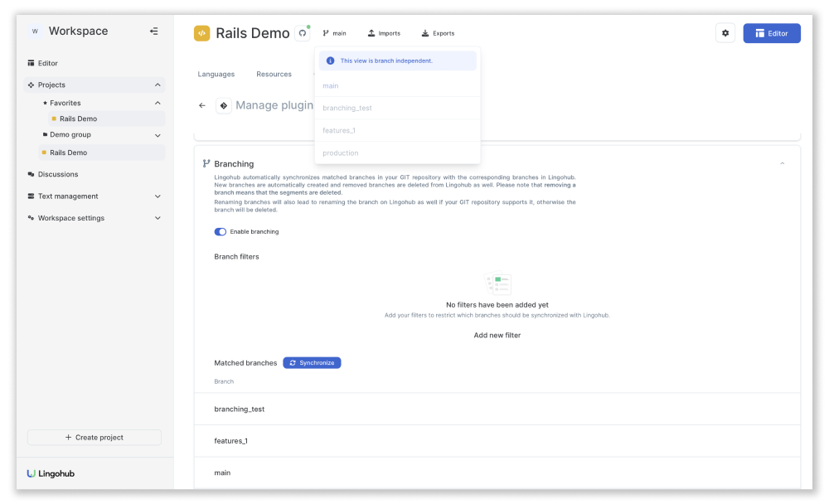Viewport: 829px width, 504px height.
Task: Select branching_test in the branch dropdown
Action: [x=397, y=108]
